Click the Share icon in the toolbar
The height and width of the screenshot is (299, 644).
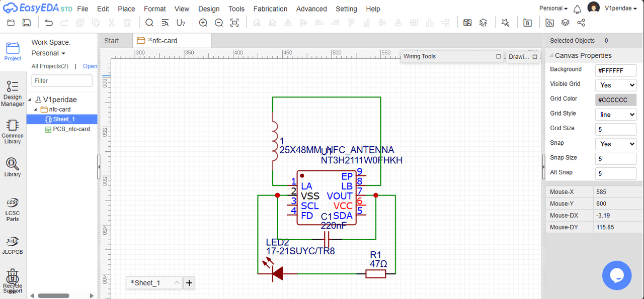[581, 23]
